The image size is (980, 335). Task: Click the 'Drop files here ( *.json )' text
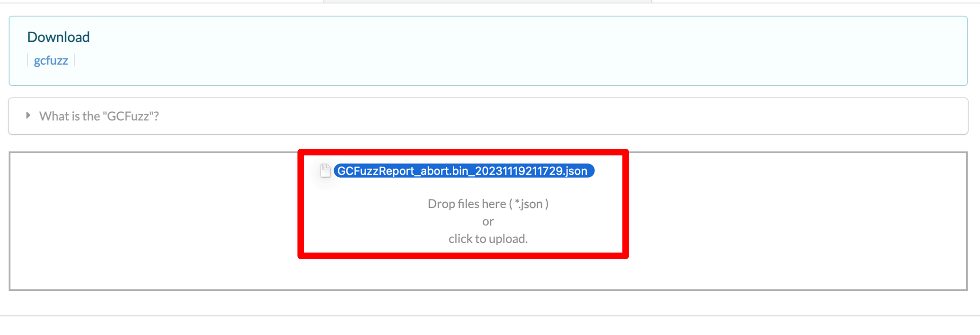487,204
